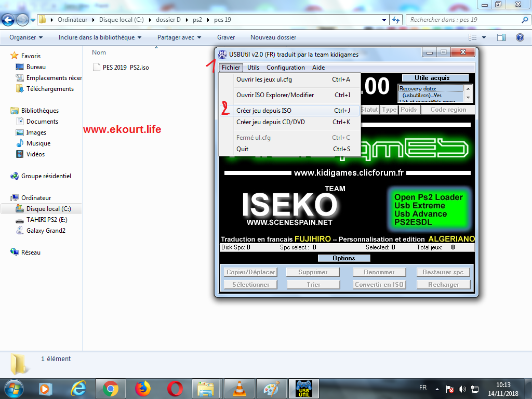Open Emplacements récents in Favoris

click(48, 78)
